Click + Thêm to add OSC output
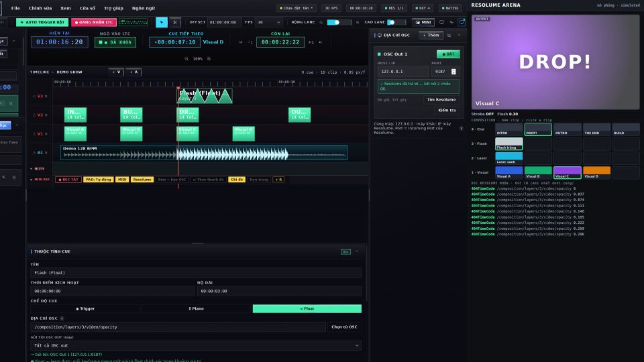The width and height of the screenshot is (644, 362). [431, 36]
